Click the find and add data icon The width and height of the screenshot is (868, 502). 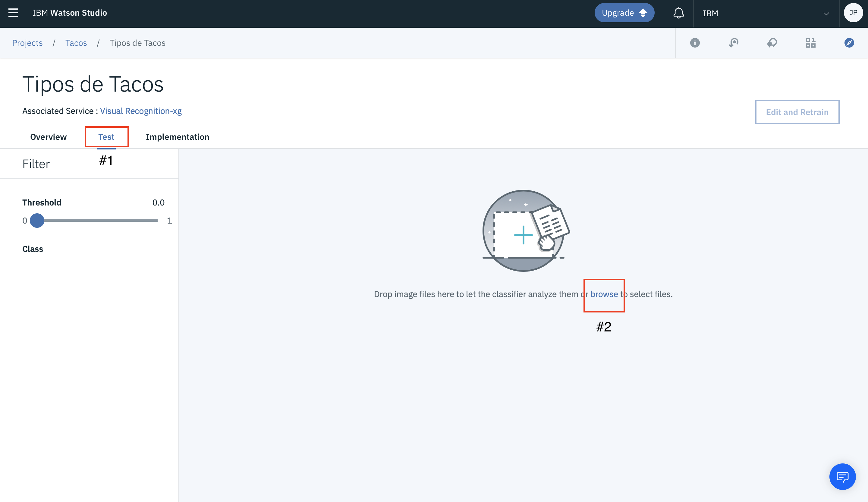point(733,43)
